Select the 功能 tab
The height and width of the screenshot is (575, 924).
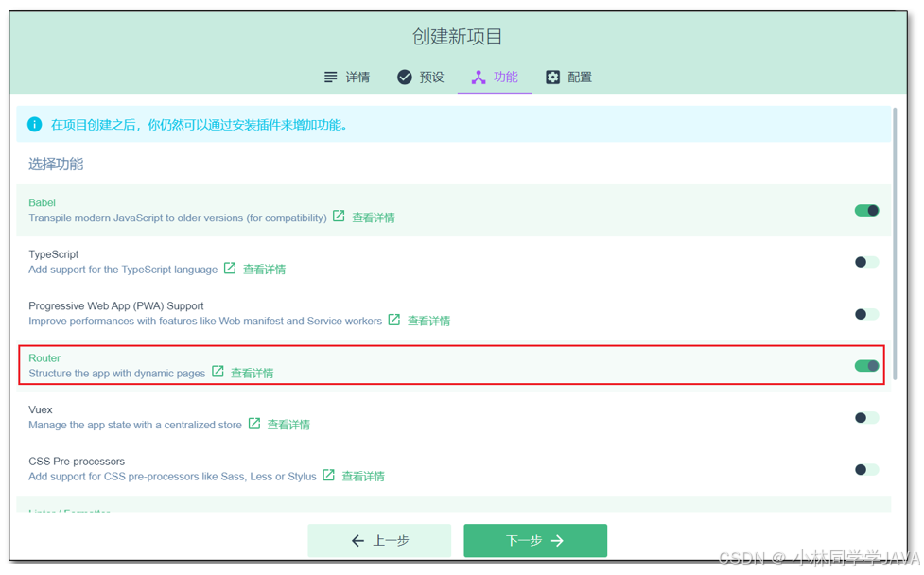(495, 78)
